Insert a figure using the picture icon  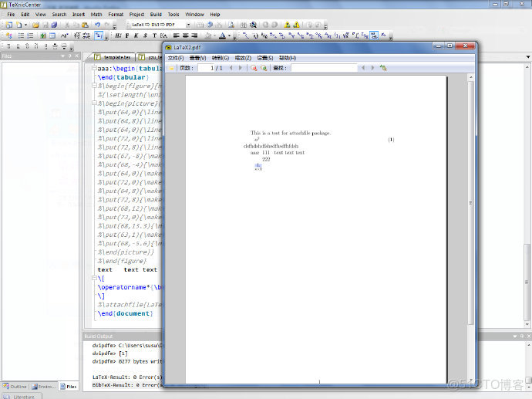tap(43, 36)
